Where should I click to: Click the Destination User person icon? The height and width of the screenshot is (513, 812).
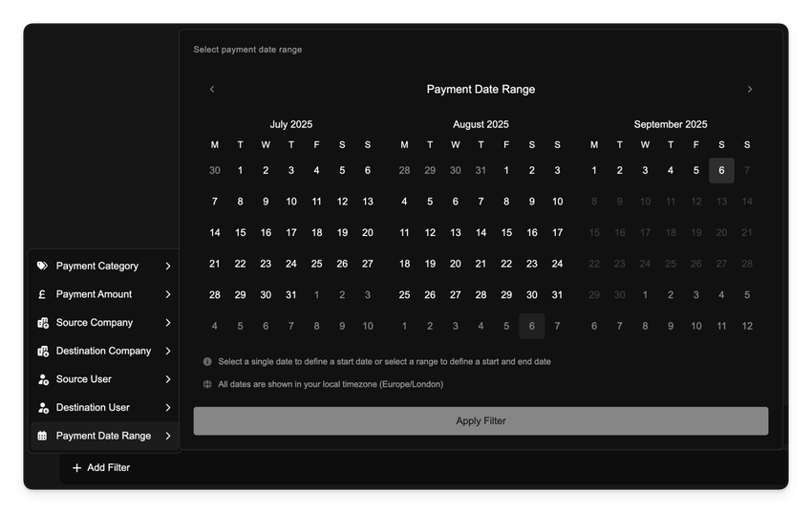point(42,408)
